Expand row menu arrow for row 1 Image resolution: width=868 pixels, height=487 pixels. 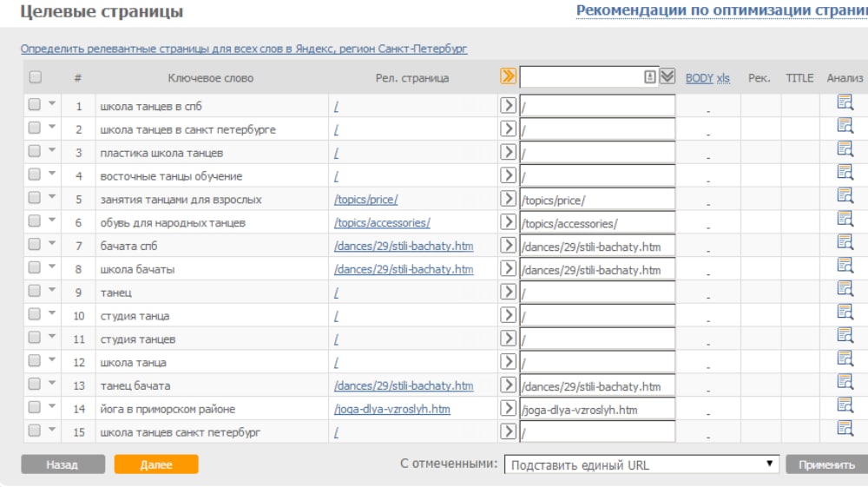click(51, 104)
